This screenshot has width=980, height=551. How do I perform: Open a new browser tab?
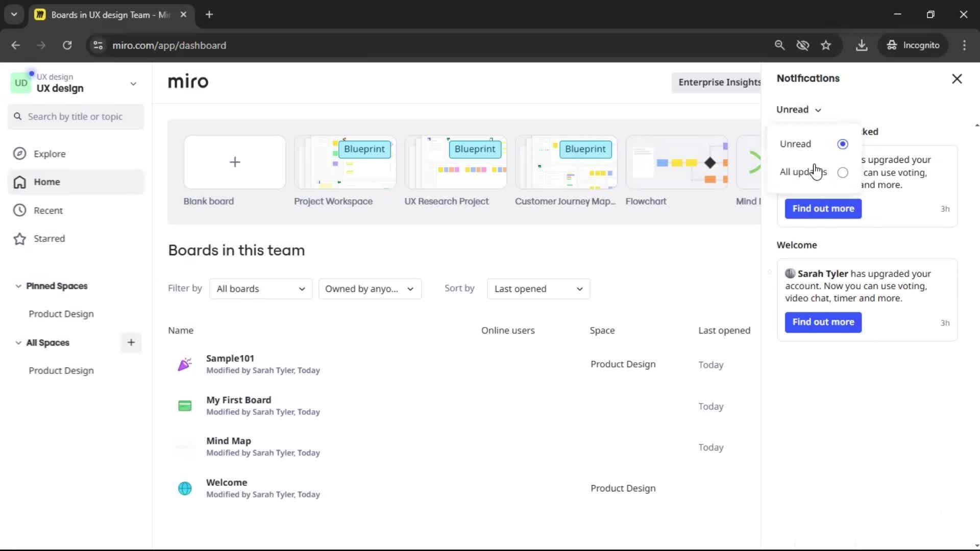pos(209,15)
